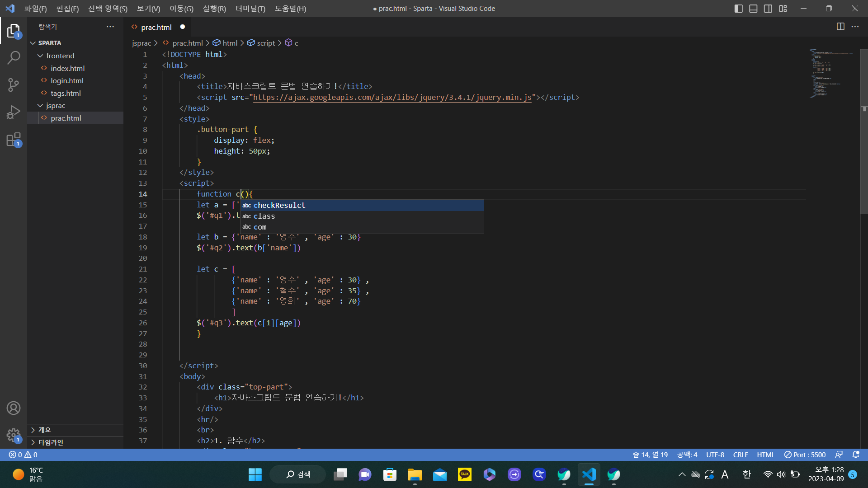Open File Explorer from taskbar
Image resolution: width=868 pixels, height=488 pixels.
(x=415, y=474)
